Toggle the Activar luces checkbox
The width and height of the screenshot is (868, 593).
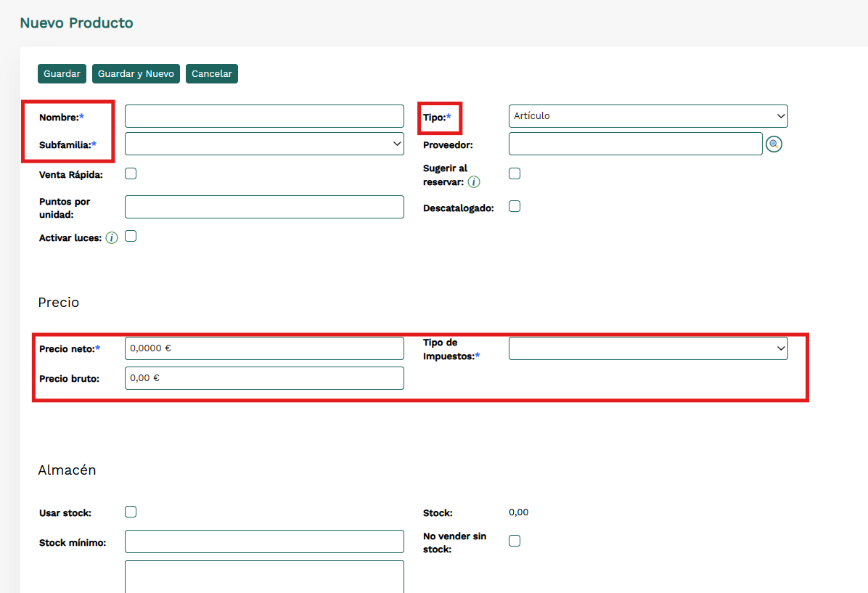(x=131, y=236)
